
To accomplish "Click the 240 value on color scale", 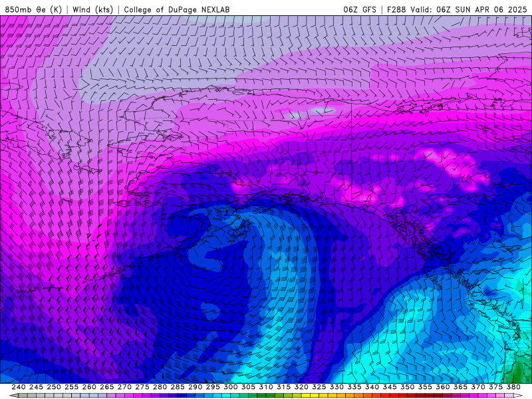I will (19, 387).
